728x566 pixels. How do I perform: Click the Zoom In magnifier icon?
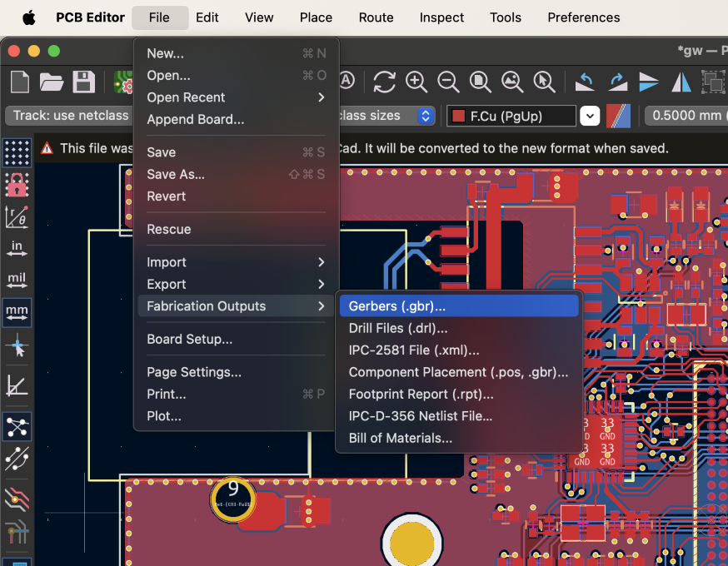(416, 82)
